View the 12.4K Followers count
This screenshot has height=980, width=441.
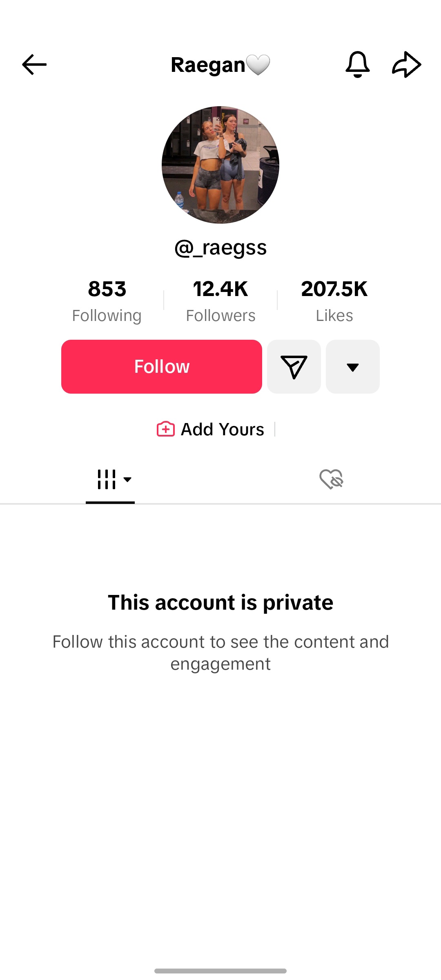click(220, 301)
